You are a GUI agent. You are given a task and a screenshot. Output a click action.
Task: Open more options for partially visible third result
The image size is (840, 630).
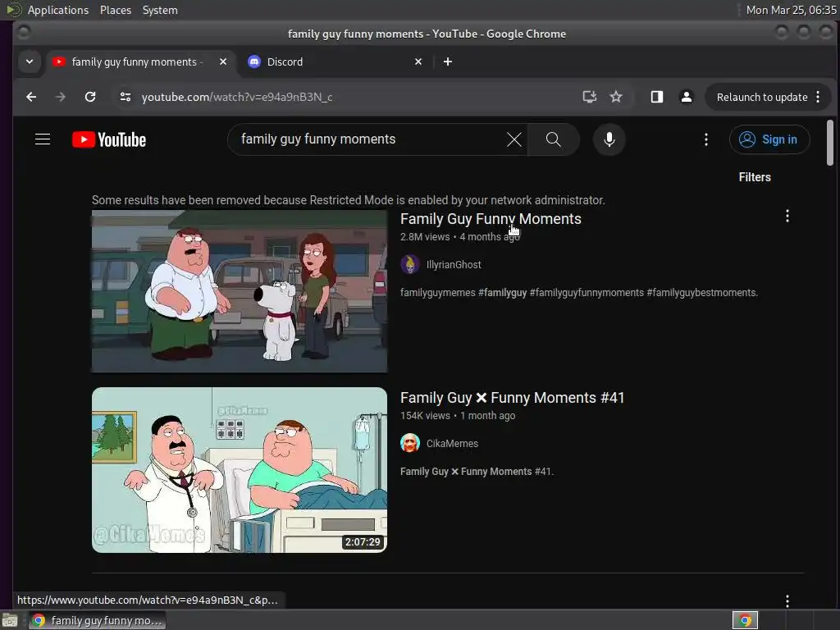(x=787, y=600)
